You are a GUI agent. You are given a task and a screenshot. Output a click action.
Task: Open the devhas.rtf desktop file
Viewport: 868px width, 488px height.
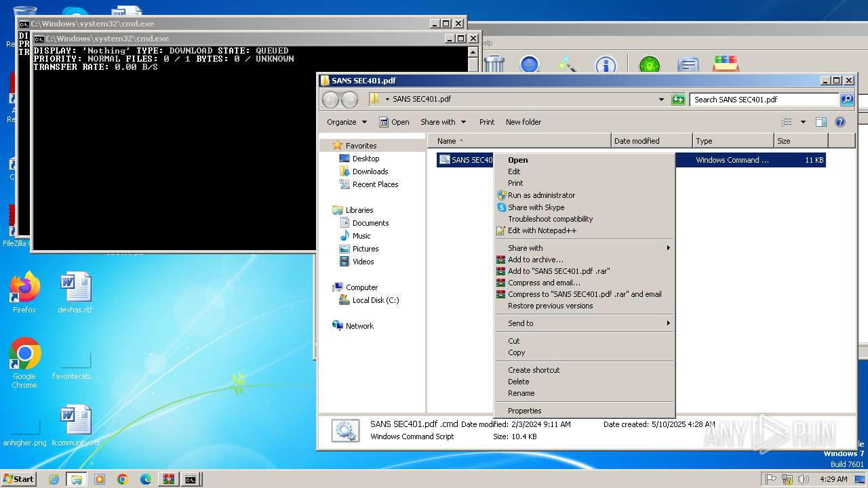point(75,293)
